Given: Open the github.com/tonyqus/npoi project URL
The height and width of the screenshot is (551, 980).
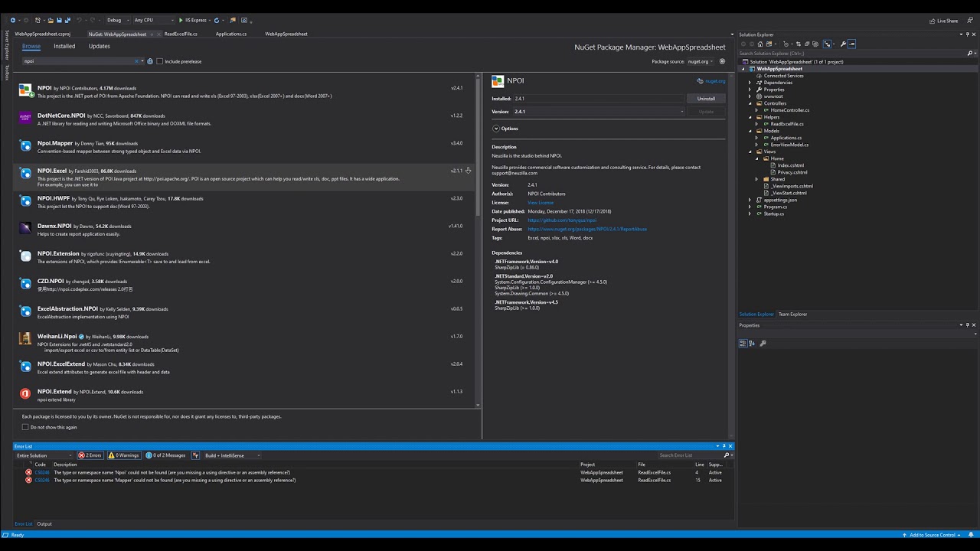Looking at the screenshot, I should coord(562,220).
